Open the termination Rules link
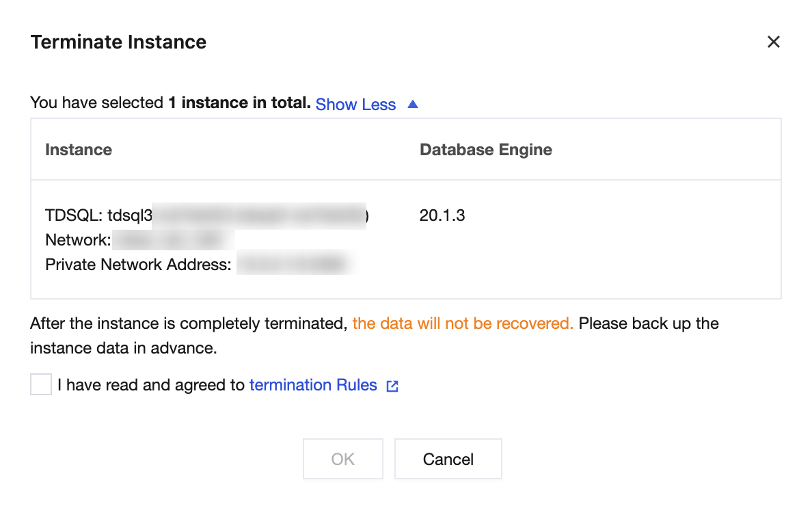The height and width of the screenshot is (506, 812). [313, 385]
